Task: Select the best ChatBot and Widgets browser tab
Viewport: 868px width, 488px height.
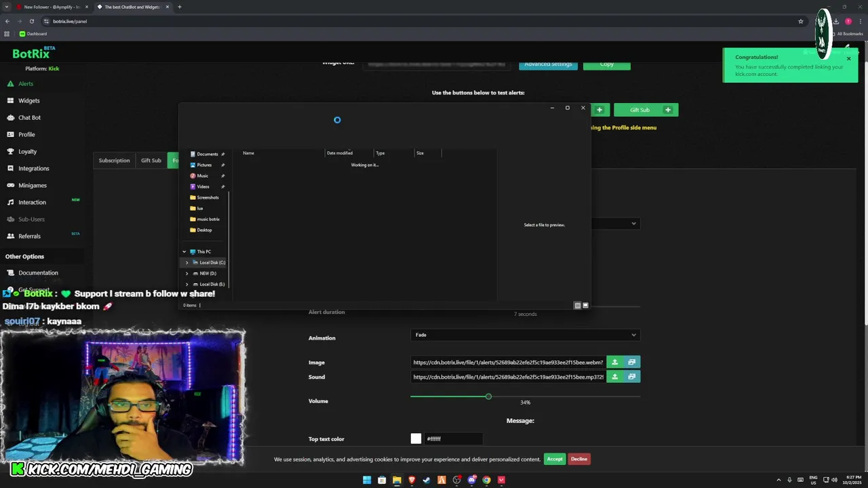Action: (x=132, y=7)
